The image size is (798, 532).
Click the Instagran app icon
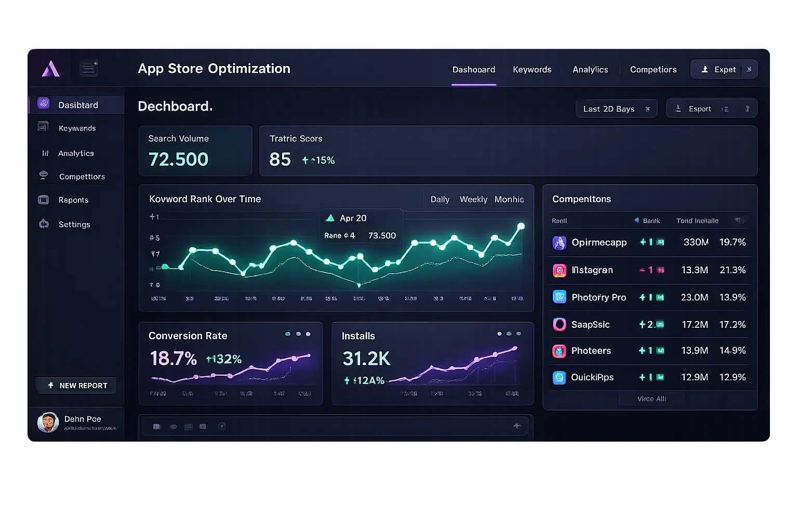click(560, 270)
